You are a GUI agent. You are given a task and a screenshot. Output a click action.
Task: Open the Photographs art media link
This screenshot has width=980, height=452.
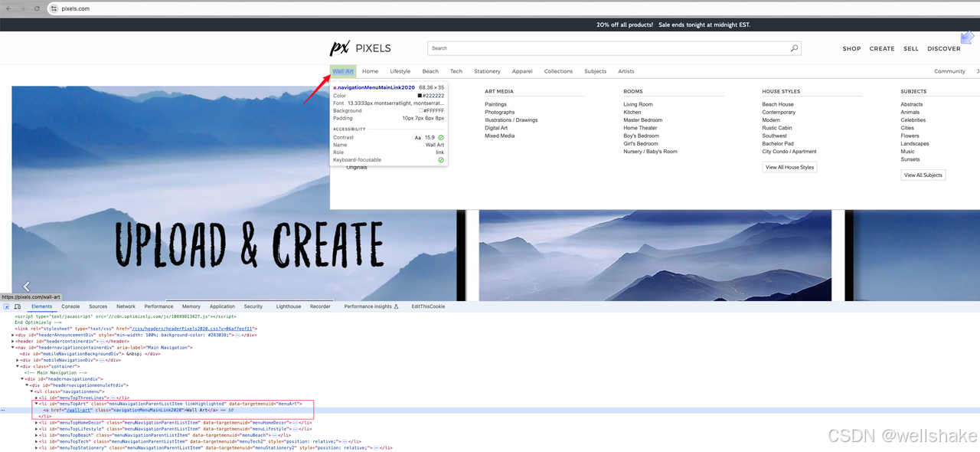click(500, 112)
